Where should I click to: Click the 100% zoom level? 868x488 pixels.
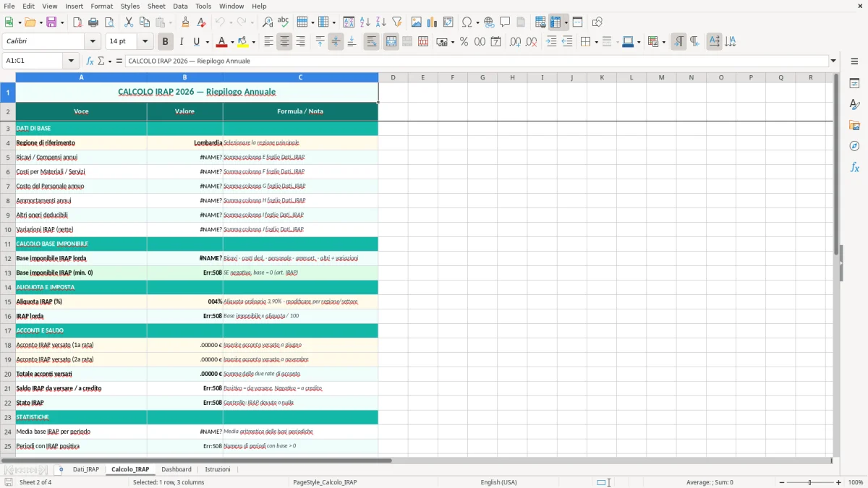click(856, 482)
